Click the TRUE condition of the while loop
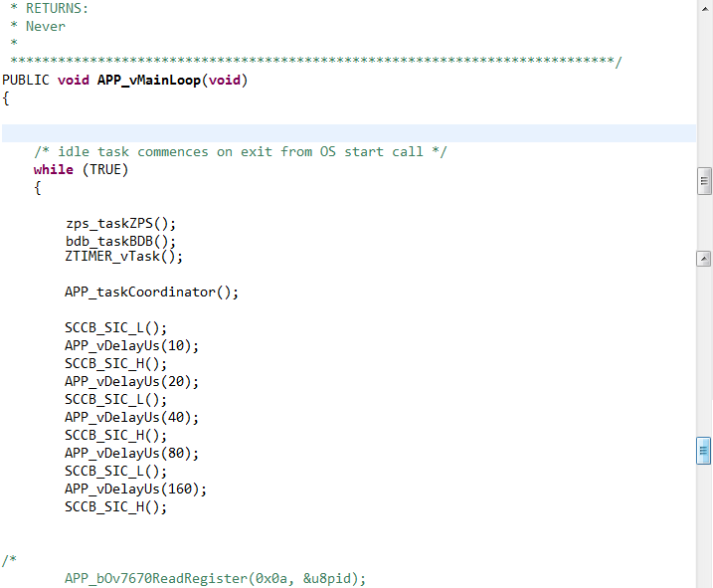713x588 pixels. tap(105, 169)
